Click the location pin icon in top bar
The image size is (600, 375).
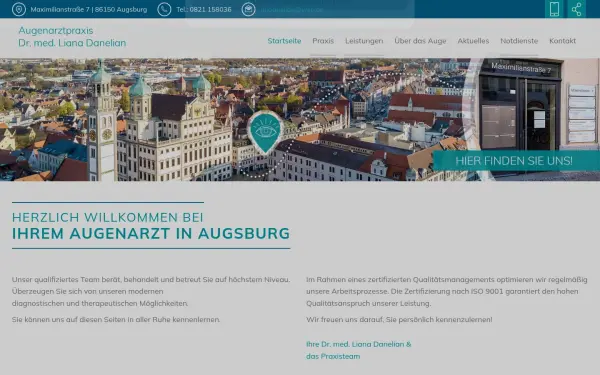(x=19, y=9)
